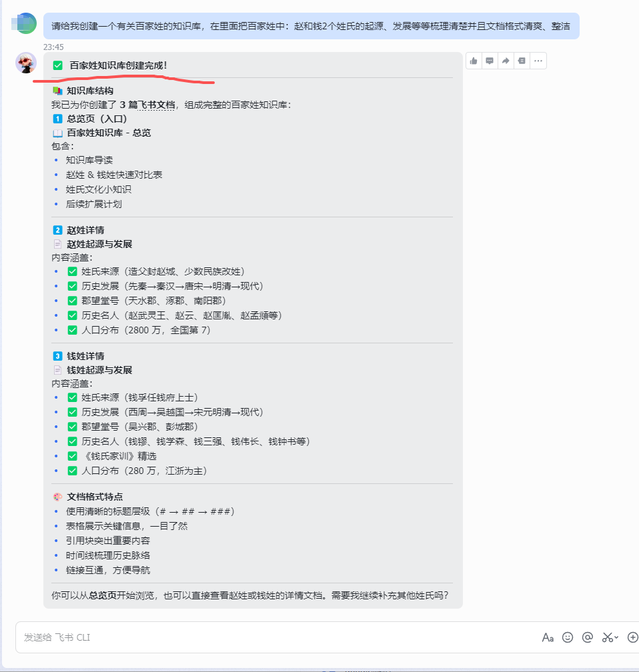This screenshot has height=672, width=639.
Task: Open the emoji picker
Action: coord(568,638)
